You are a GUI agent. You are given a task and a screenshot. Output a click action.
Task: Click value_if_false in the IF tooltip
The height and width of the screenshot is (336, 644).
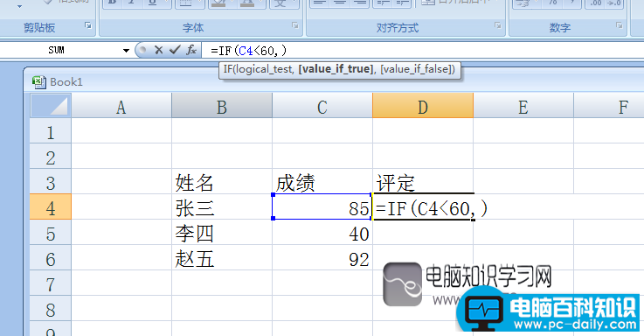pos(416,69)
